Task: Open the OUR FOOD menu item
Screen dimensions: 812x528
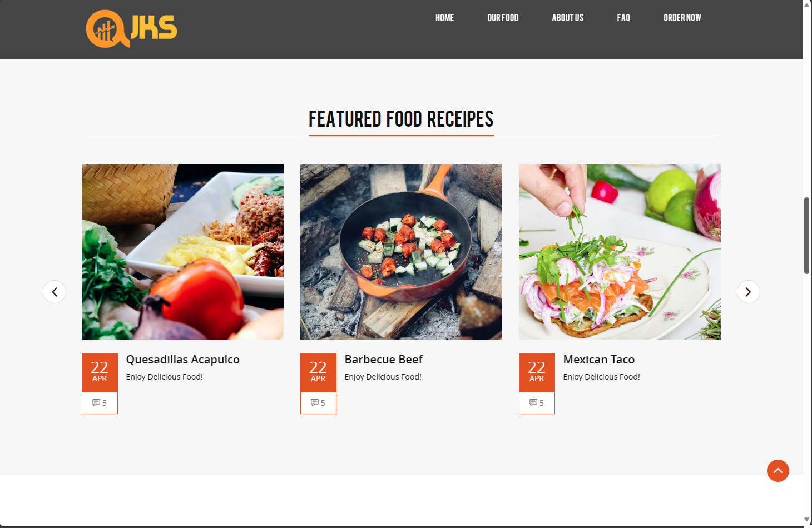Action: coord(503,18)
